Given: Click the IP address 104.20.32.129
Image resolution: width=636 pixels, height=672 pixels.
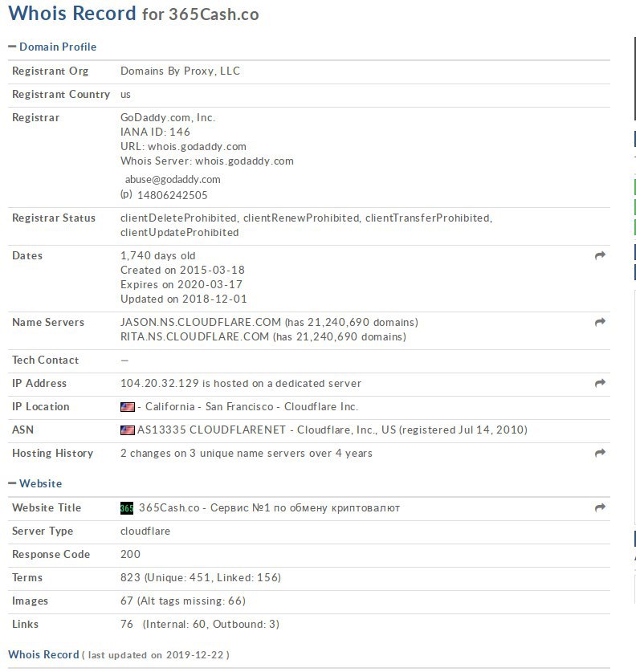Looking at the screenshot, I should click(160, 383).
